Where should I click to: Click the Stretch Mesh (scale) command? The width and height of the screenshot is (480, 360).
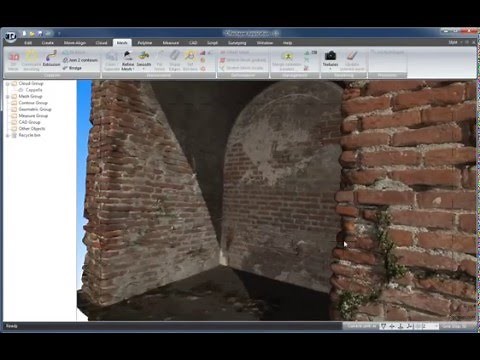point(241,68)
